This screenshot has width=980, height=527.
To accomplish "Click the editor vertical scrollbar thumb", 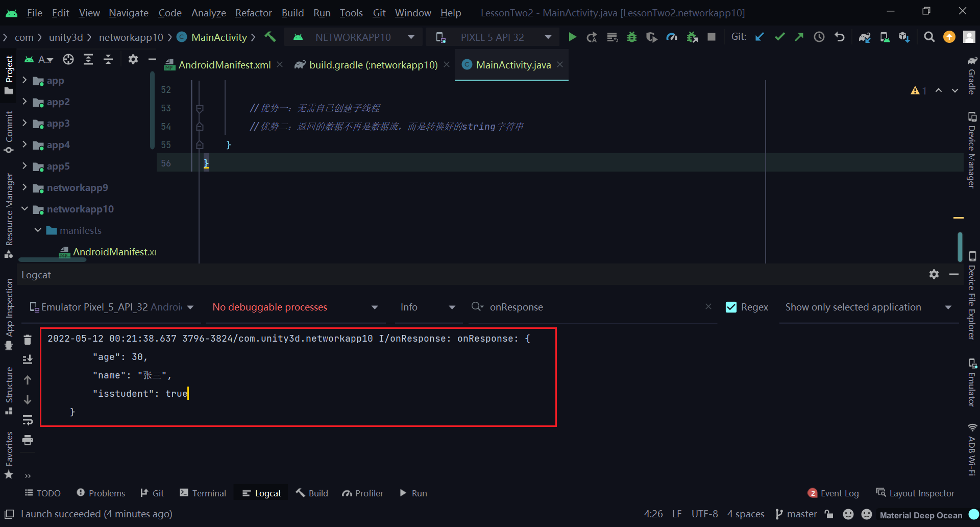I will coord(960,247).
